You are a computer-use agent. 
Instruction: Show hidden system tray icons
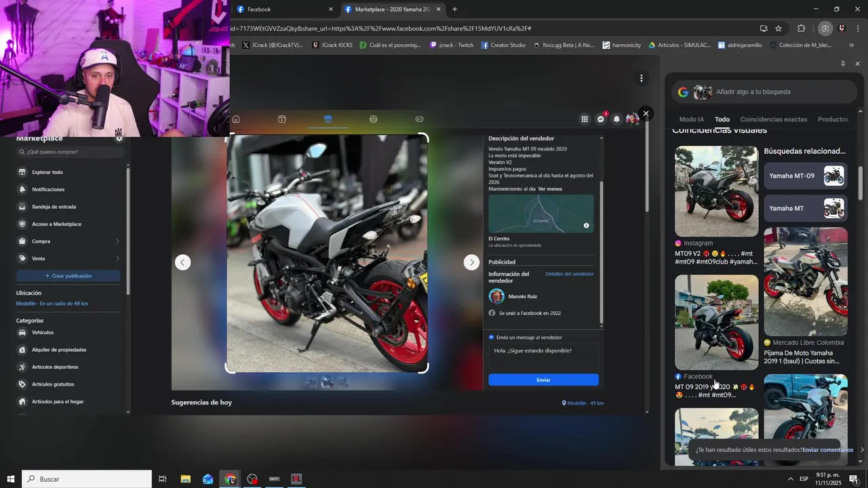(x=789, y=479)
